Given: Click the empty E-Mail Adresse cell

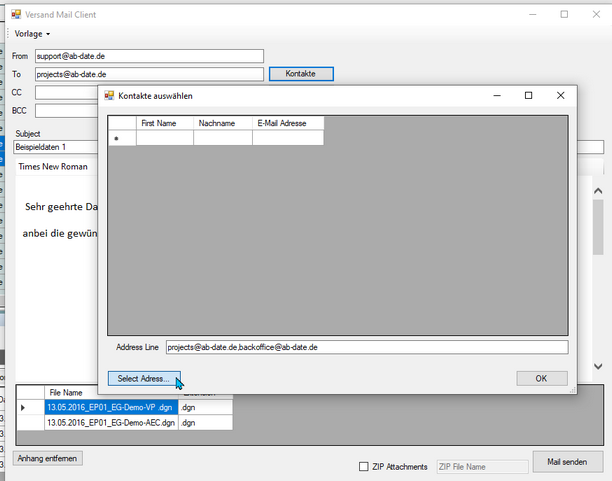Looking at the screenshot, I should tap(288, 138).
